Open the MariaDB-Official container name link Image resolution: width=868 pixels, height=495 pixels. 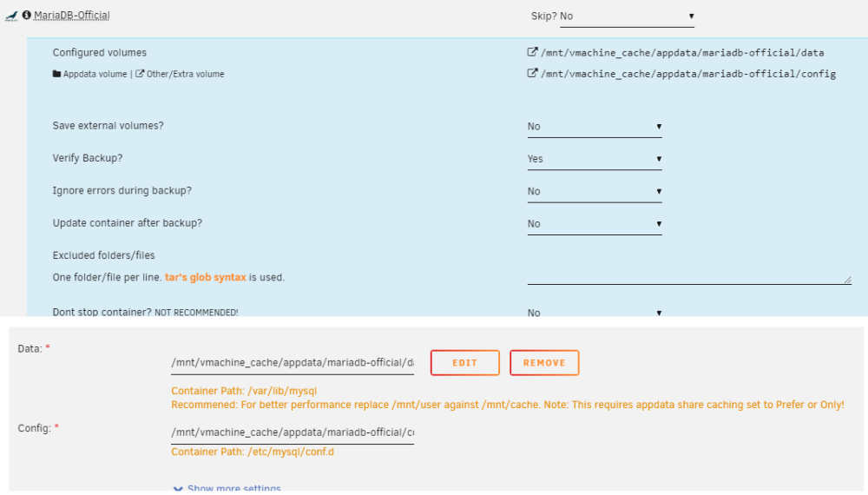[x=71, y=16]
